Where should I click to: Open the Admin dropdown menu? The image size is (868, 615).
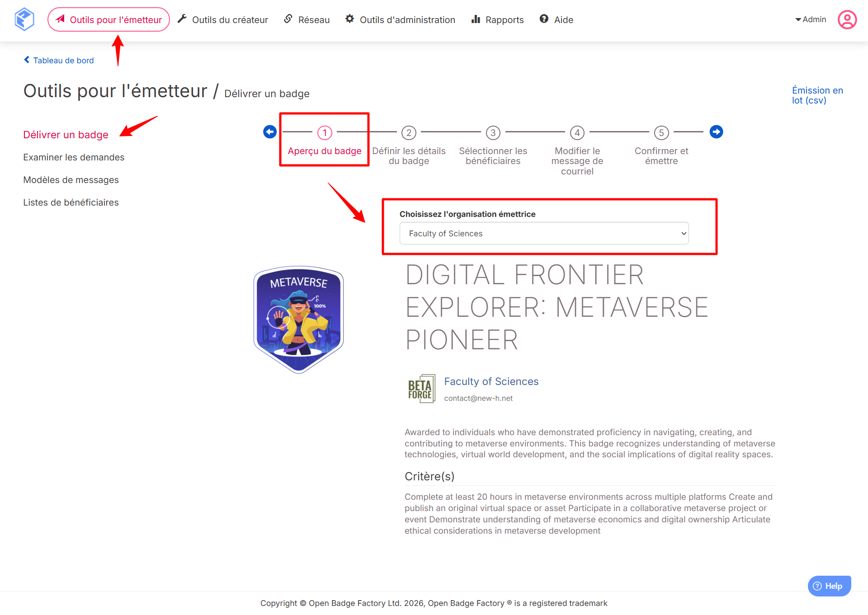[811, 19]
